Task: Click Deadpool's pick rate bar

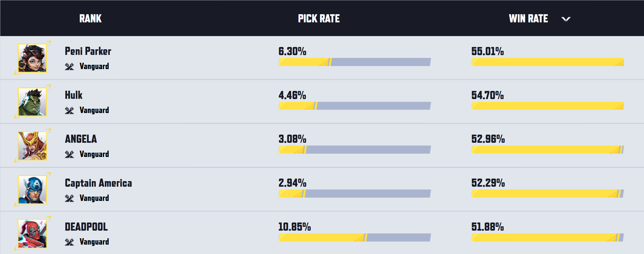Action: [x=354, y=237]
